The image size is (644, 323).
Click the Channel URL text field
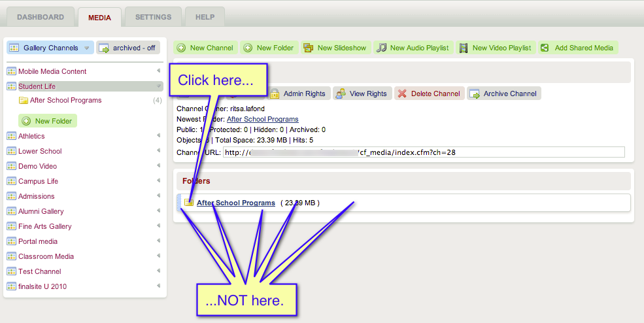coord(424,152)
